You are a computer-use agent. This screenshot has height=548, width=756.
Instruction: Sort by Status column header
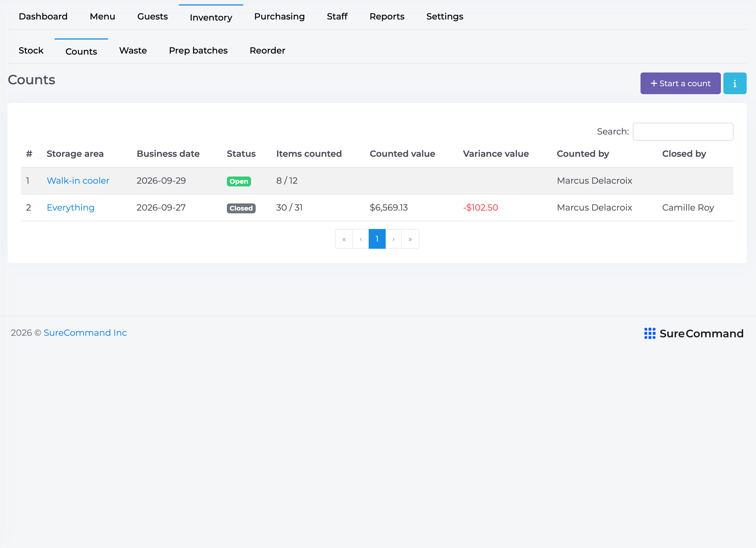point(241,153)
